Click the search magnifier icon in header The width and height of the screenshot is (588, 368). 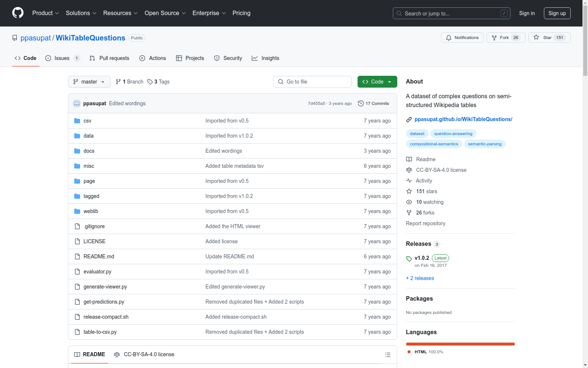coord(399,13)
